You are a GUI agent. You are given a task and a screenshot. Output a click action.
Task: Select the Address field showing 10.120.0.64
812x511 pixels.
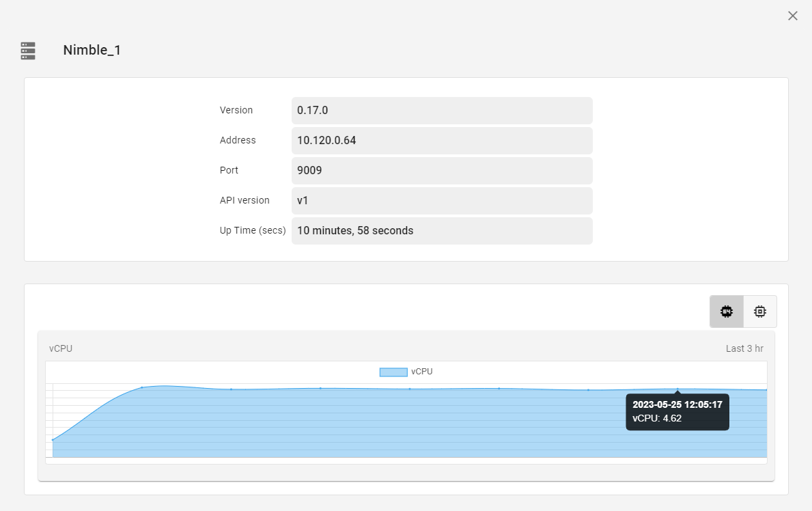click(442, 140)
